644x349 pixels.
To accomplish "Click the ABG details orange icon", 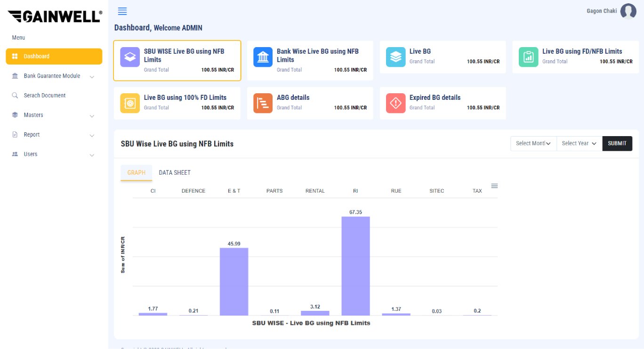I will 263,103.
